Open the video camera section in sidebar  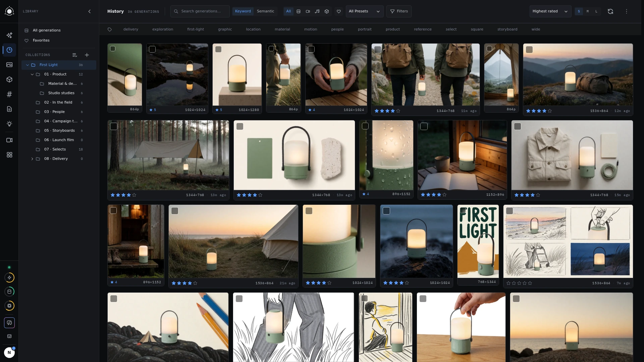click(x=9, y=140)
